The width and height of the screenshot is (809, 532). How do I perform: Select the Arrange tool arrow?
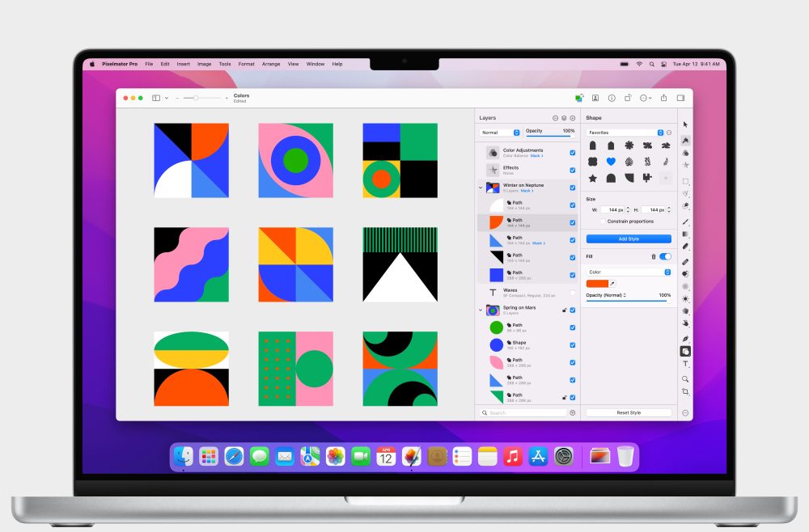686,125
